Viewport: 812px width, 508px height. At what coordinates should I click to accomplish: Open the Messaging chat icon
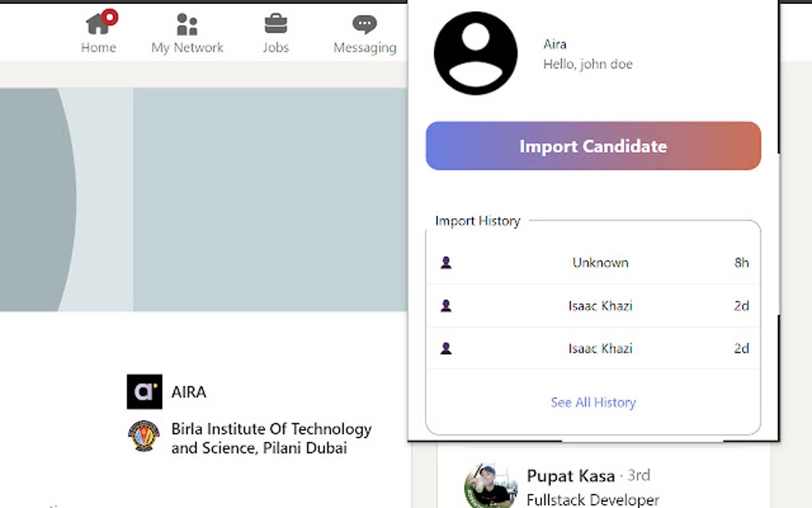pyautogui.click(x=365, y=25)
